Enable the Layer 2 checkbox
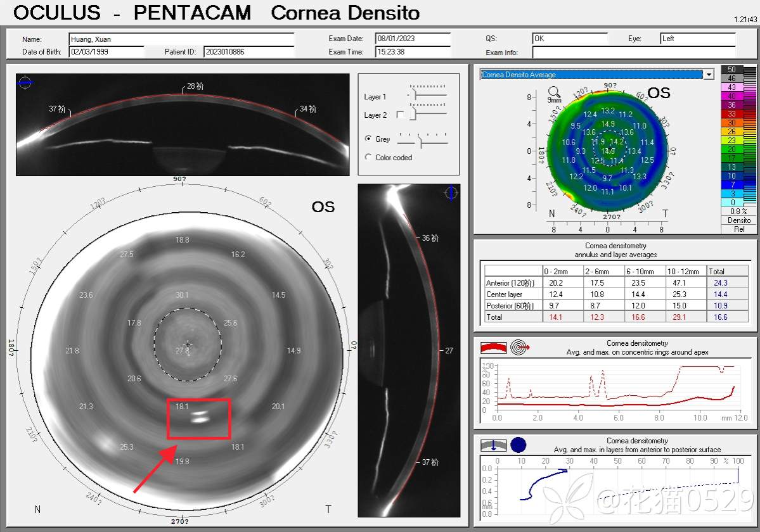 pos(400,115)
